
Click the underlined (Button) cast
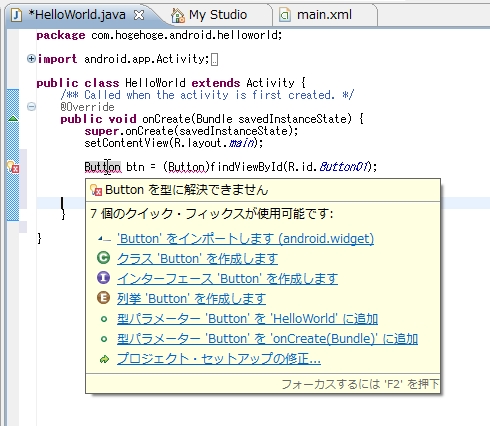pos(186,166)
